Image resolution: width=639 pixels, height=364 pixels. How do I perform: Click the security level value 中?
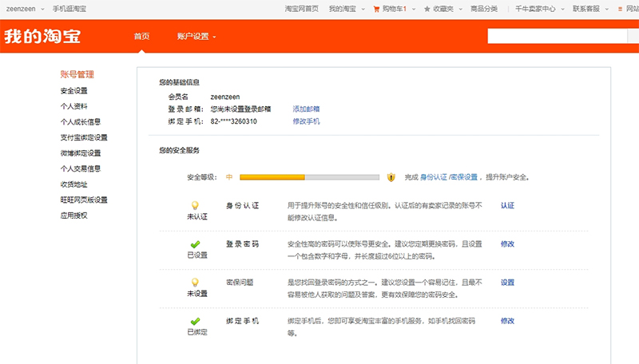[229, 177]
